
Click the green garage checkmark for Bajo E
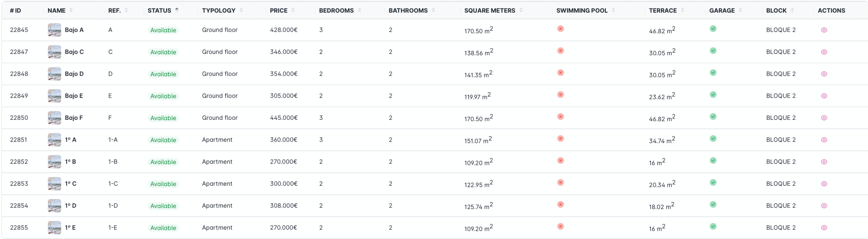click(713, 95)
